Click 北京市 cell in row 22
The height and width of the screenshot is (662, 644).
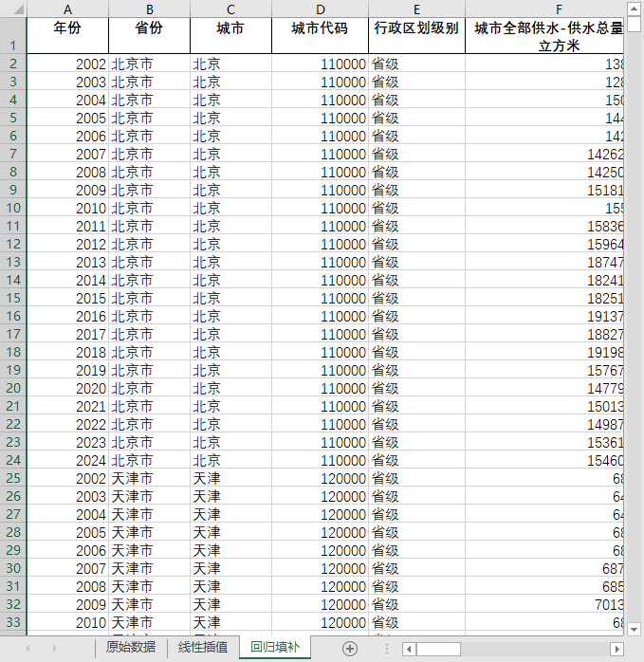click(x=149, y=424)
